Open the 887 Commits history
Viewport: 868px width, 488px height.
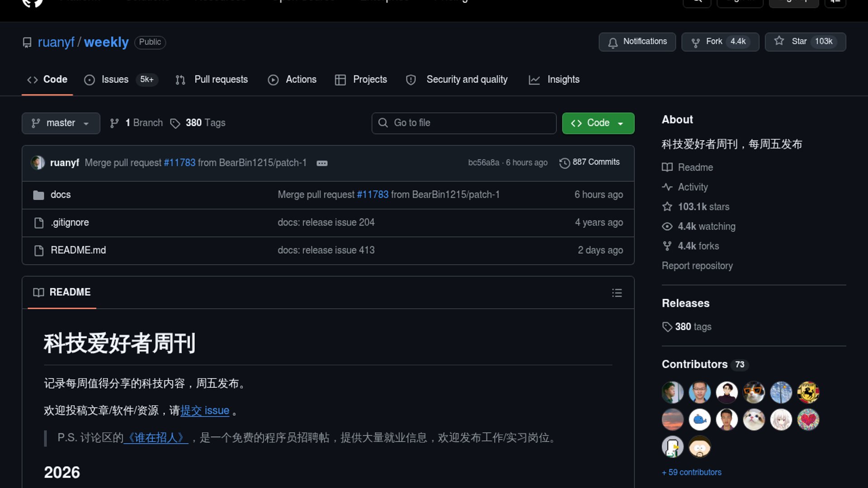(590, 162)
